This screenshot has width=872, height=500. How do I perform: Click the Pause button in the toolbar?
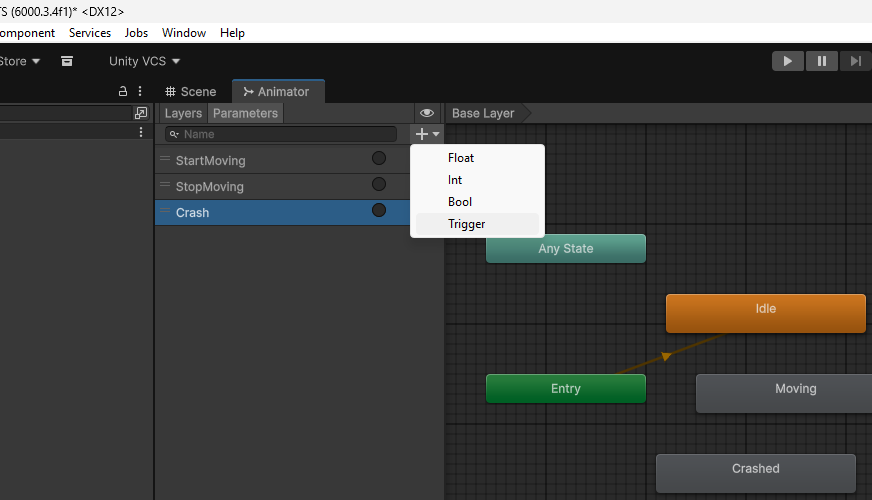point(821,61)
